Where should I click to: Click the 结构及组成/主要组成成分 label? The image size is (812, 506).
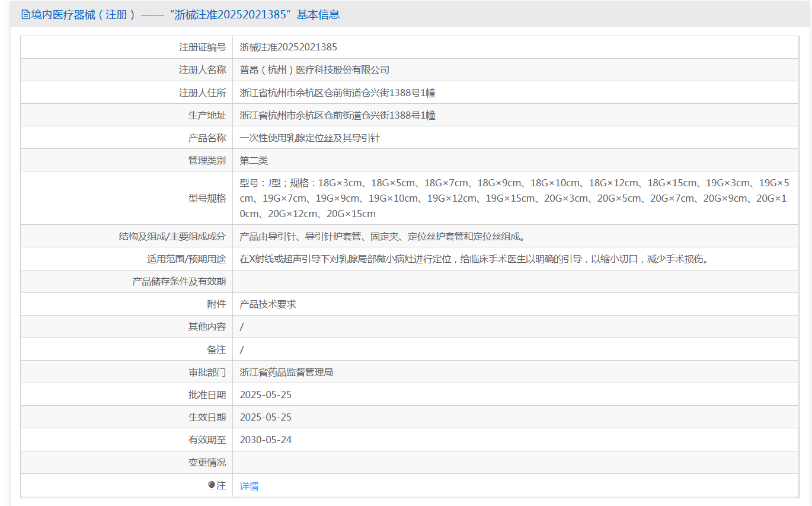172,236
